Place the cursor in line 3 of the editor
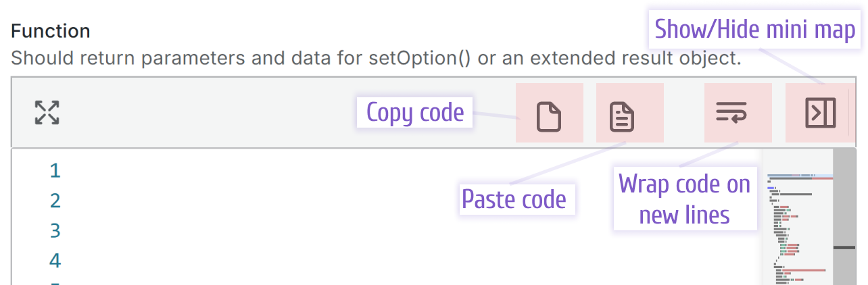 coord(412,230)
